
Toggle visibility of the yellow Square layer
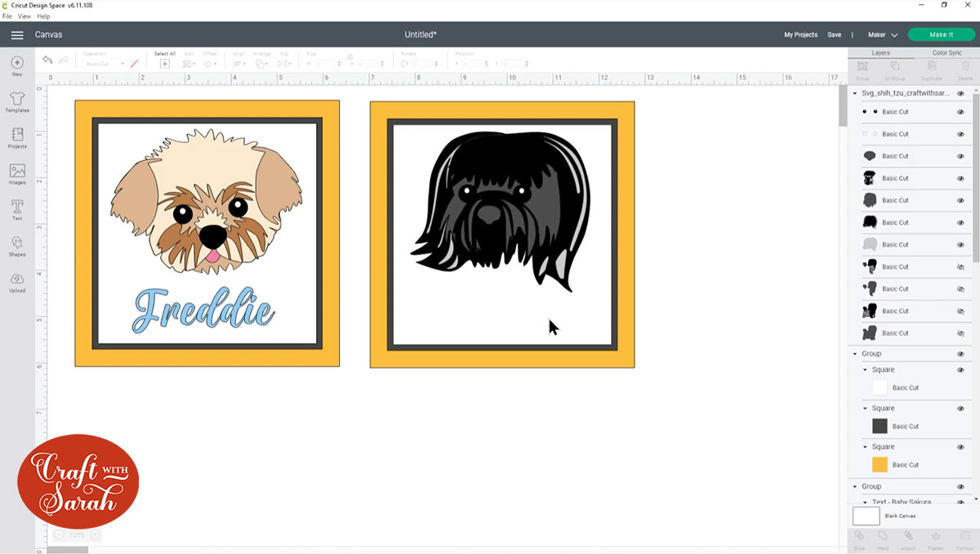960,447
